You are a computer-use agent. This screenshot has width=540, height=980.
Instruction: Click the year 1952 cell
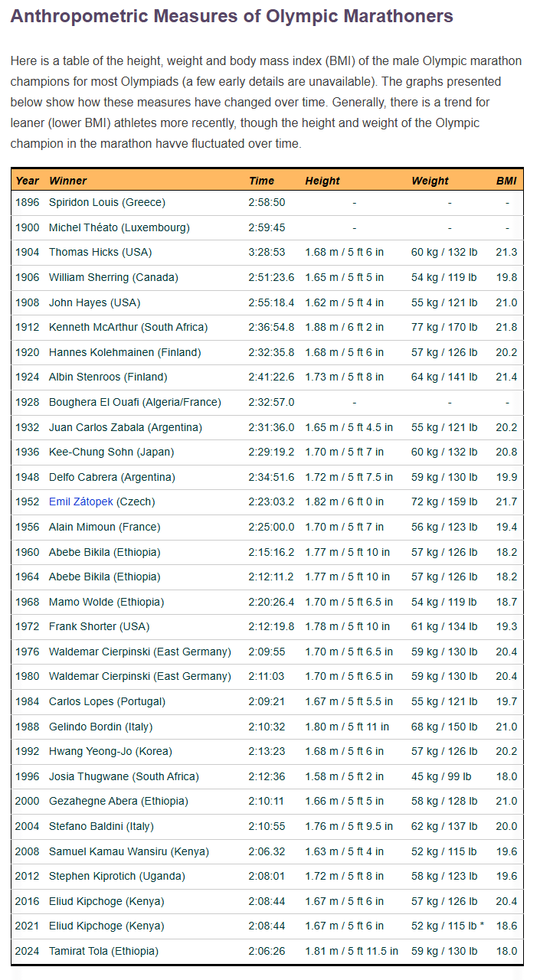(x=27, y=501)
